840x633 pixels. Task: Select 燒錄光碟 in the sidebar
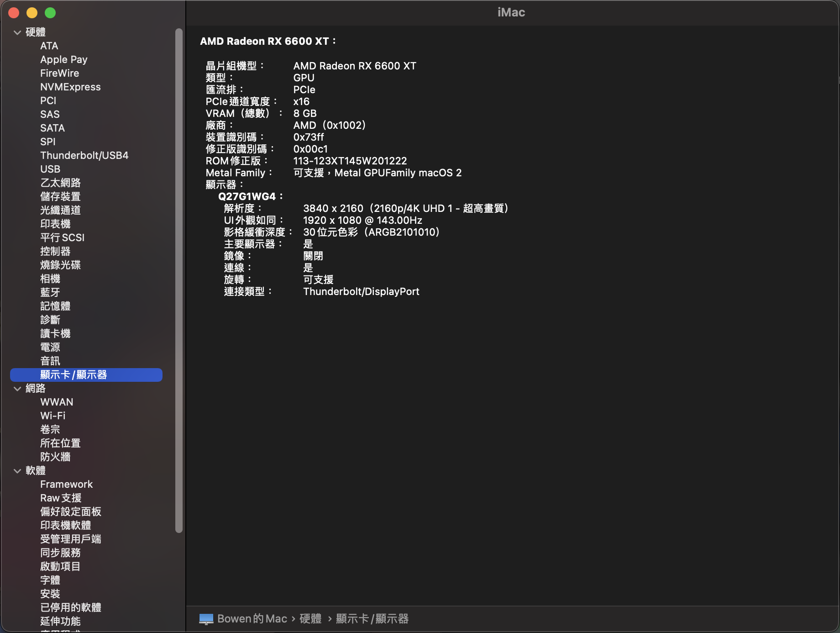(x=60, y=265)
